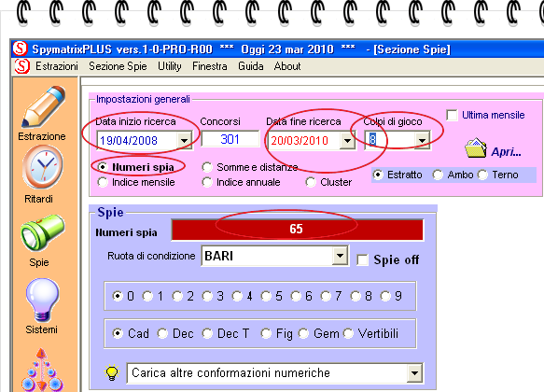Open the Estrazione pencil icon
Screen dimensions: 544x392
43,106
